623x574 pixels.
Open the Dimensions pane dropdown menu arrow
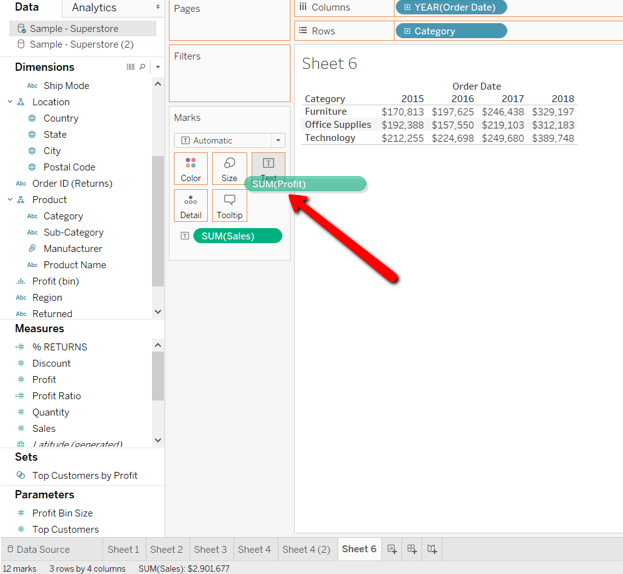coord(158,67)
